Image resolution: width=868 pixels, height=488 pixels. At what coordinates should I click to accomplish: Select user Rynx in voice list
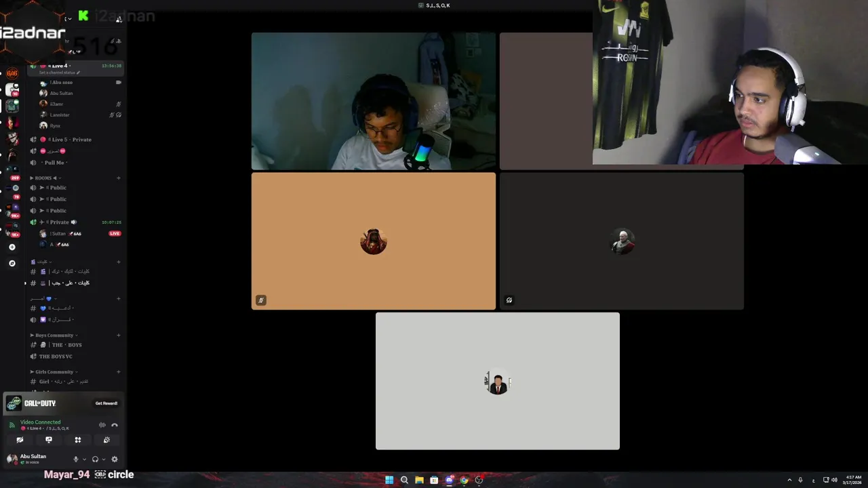click(80, 126)
